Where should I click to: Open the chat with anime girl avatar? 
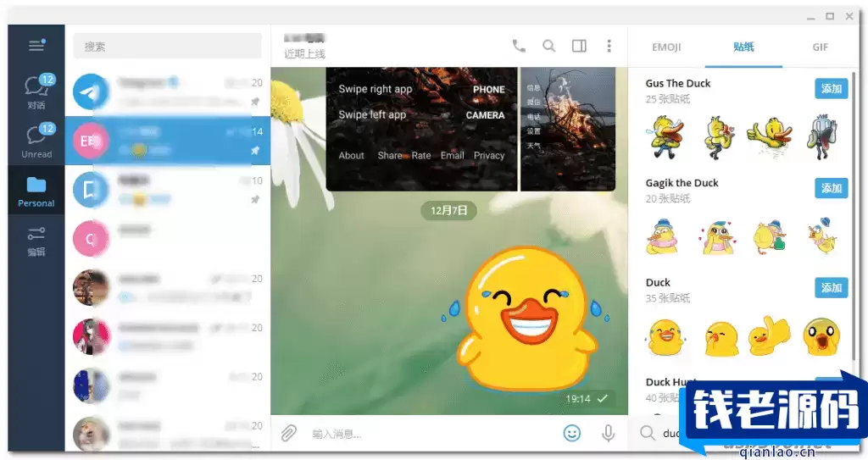point(168,336)
